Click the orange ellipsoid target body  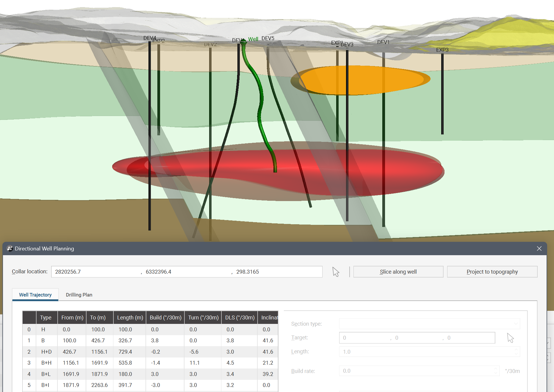363,80
